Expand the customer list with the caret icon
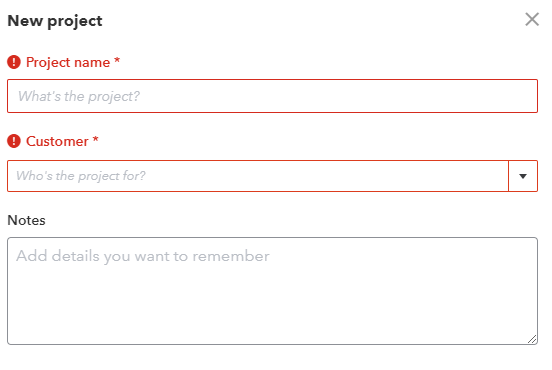Image resolution: width=552 pixels, height=370 pixels. (x=523, y=176)
